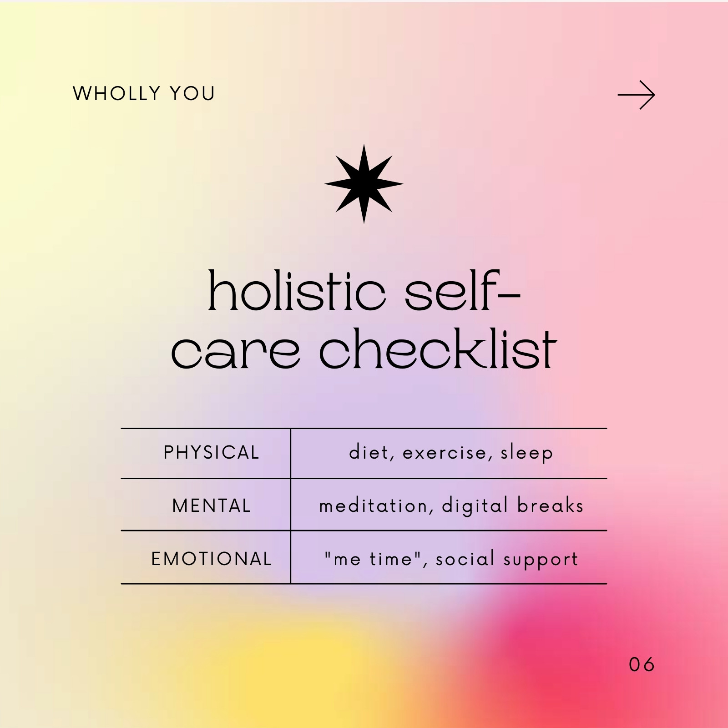728x728 pixels.
Task: Select the WHOLLY YOU brand text
Action: (144, 94)
